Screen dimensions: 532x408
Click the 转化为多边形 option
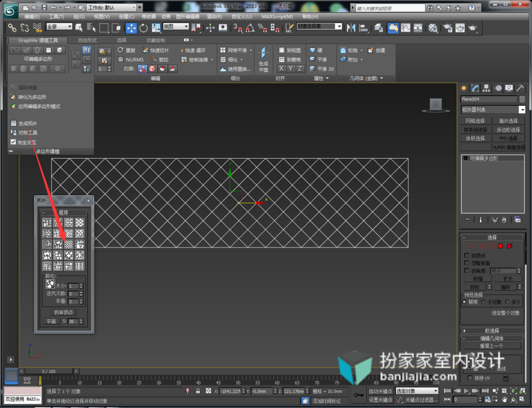click(x=33, y=97)
